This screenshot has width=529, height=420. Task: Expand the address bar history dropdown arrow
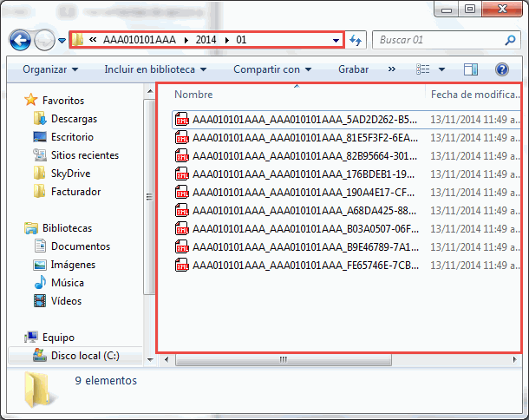[x=336, y=41]
